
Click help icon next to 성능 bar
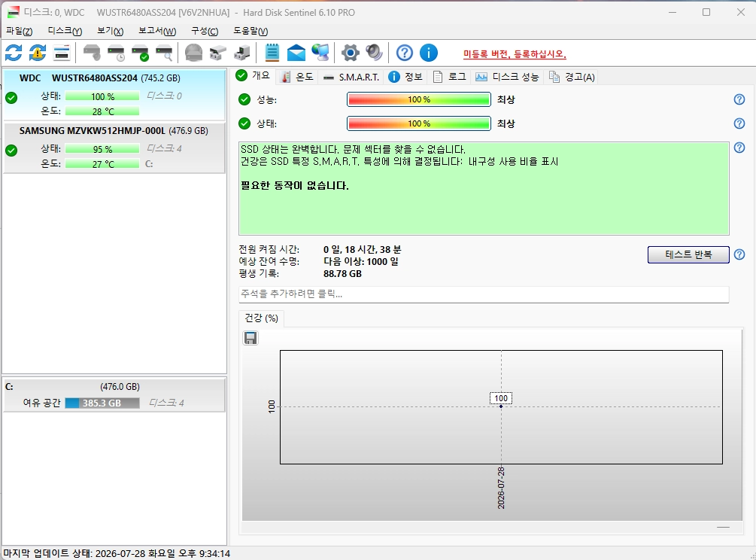coord(739,99)
